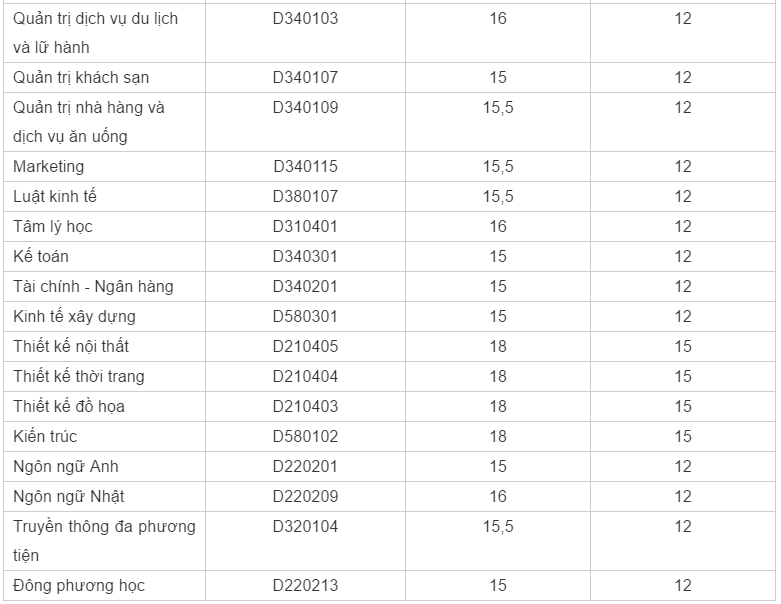The image size is (781, 604).
Task: Click the Ngôn ngữ Anh cell
Action: (x=66, y=467)
